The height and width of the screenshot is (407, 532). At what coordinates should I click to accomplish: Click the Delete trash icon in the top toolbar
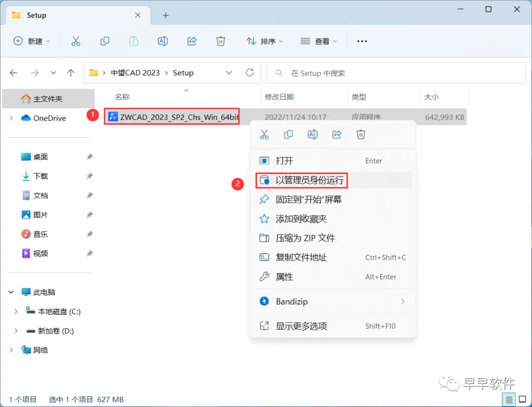221,41
